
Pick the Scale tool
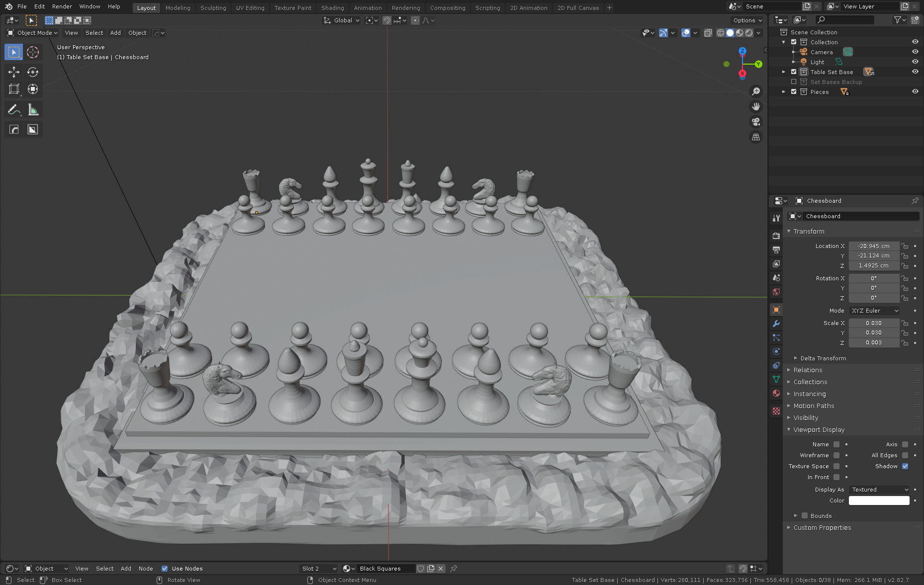[x=14, y=89]
